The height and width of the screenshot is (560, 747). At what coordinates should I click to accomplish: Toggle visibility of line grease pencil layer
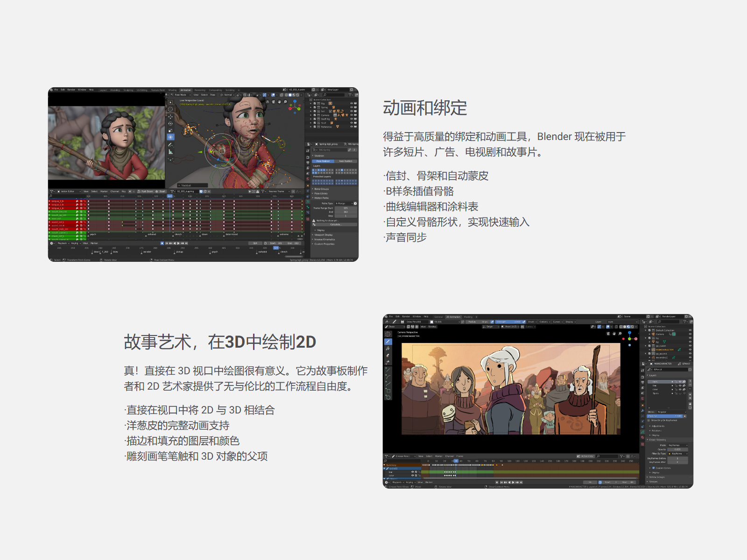(680, 385)
